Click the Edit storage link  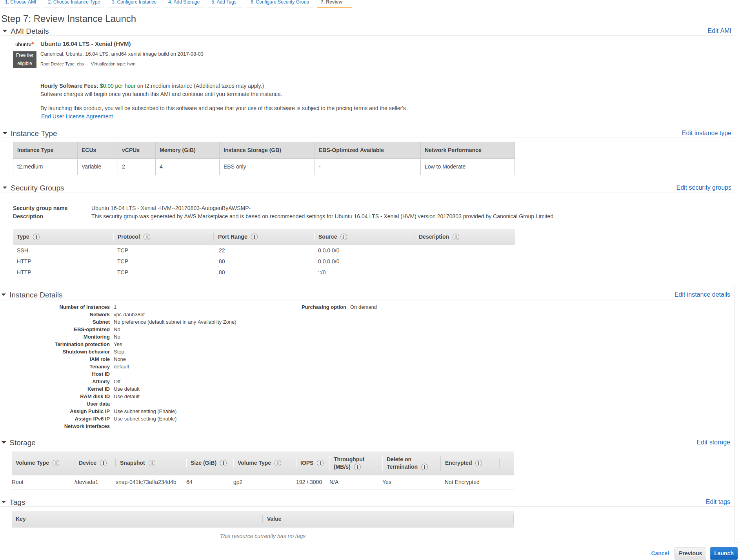click(x=713, y=442)
